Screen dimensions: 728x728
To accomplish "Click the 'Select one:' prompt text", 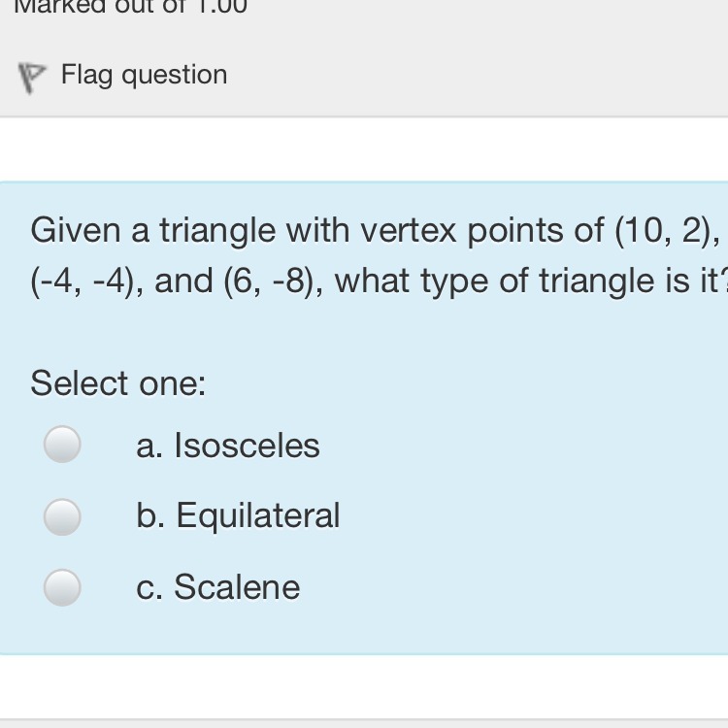I will (118, 383).
